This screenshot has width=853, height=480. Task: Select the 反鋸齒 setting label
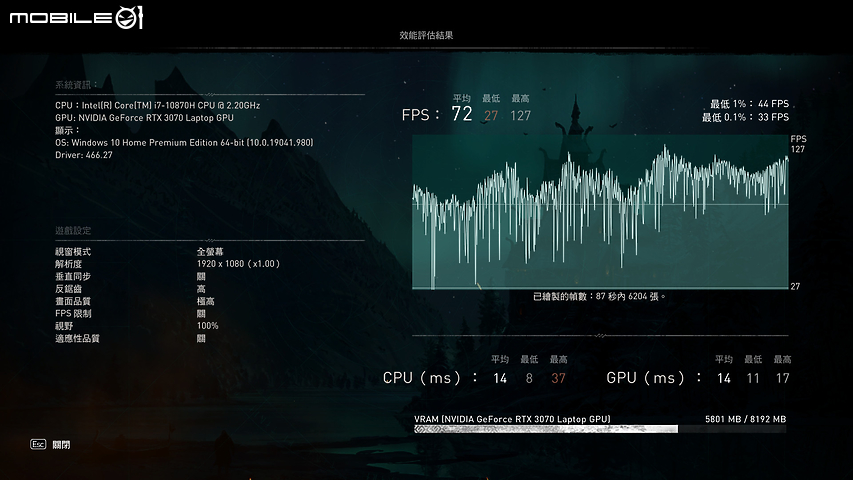point(69,289)
